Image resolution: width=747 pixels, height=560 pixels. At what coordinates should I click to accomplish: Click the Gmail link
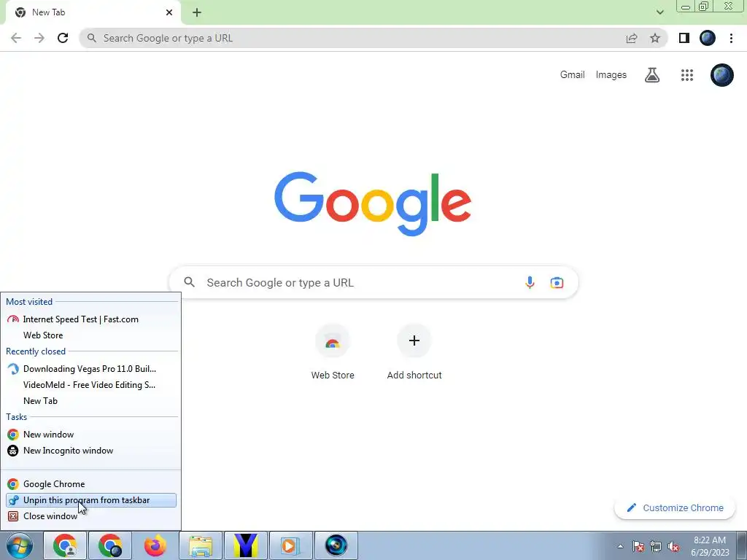tap(572, 75)
